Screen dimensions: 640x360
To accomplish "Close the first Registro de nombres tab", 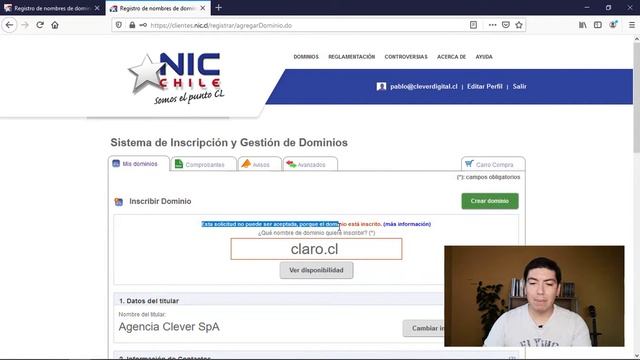I will coord(97,8).
